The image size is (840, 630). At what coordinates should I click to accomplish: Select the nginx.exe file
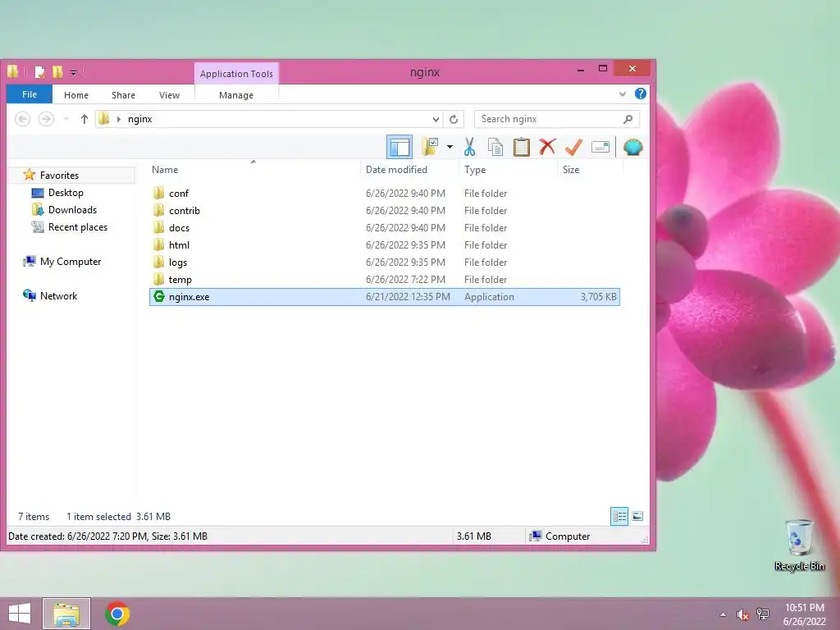[x=384, y=297]
